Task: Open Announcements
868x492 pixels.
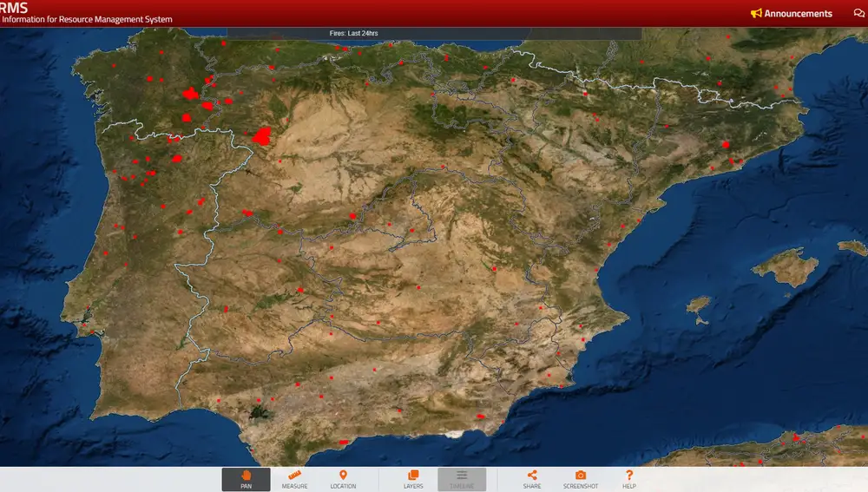Action: pos(792,13)
